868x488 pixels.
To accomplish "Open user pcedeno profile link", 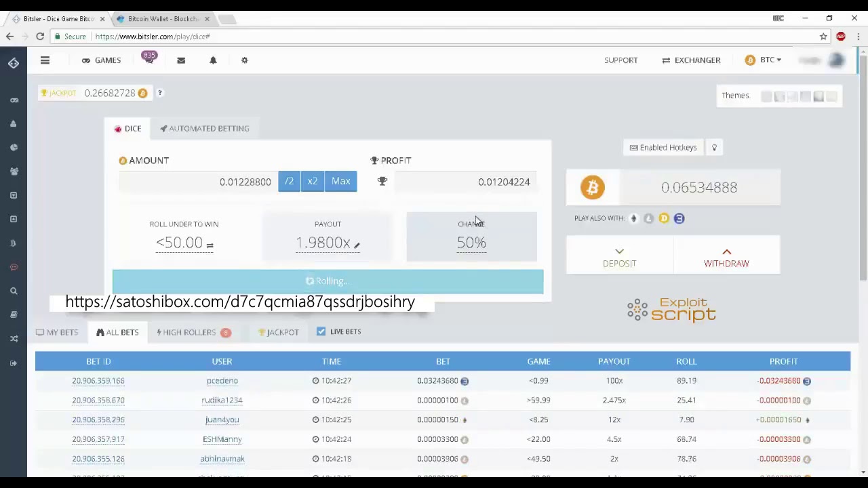I will (222, 381).
